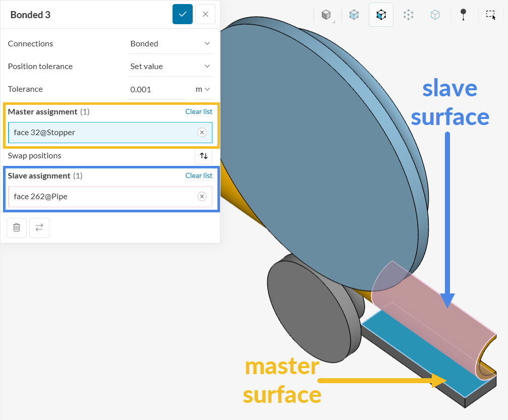Open the tolerance unit dropdown

(x=203, y=89)
